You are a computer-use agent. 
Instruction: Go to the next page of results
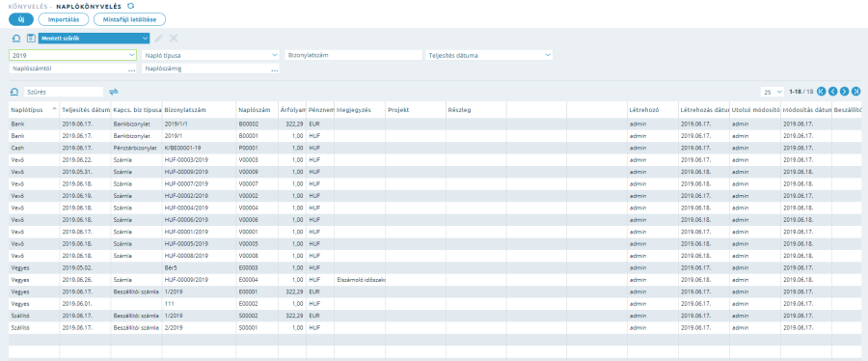pyautogui.click(x=844, y=92)
